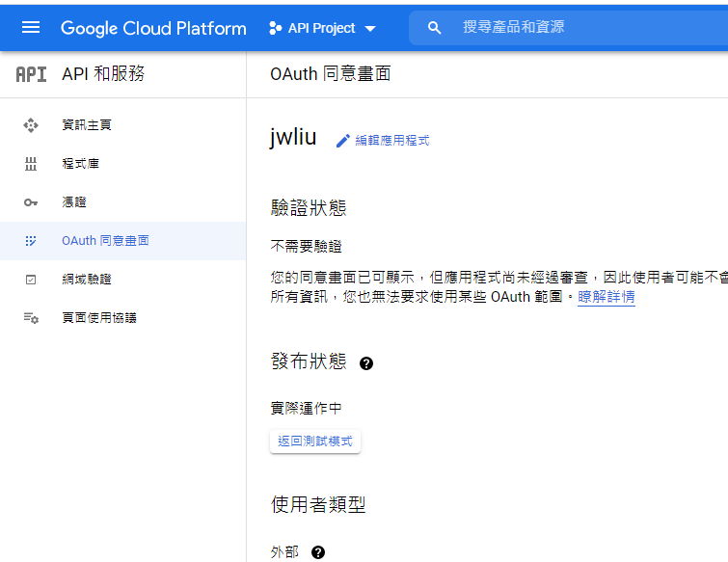Click the 頁面使用協議 settings icon

pos(31,318)
